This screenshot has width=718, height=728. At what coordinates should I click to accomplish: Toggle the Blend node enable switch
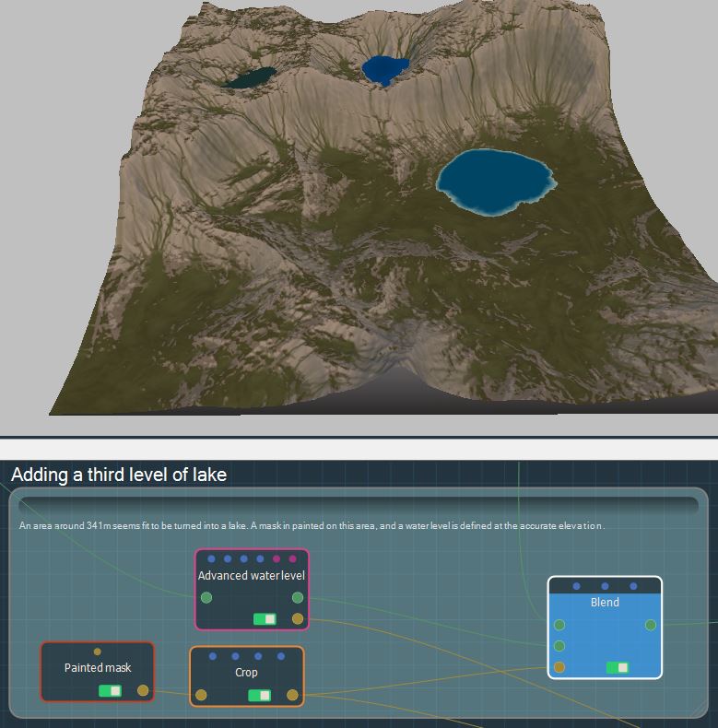click(x=618, y=668)
